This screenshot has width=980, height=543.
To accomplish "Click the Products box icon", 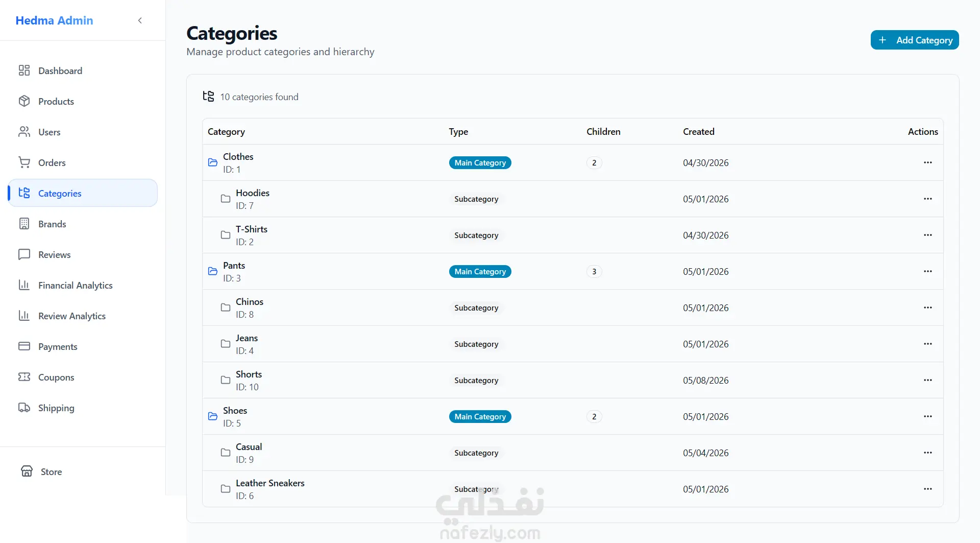I will point(24,101).
